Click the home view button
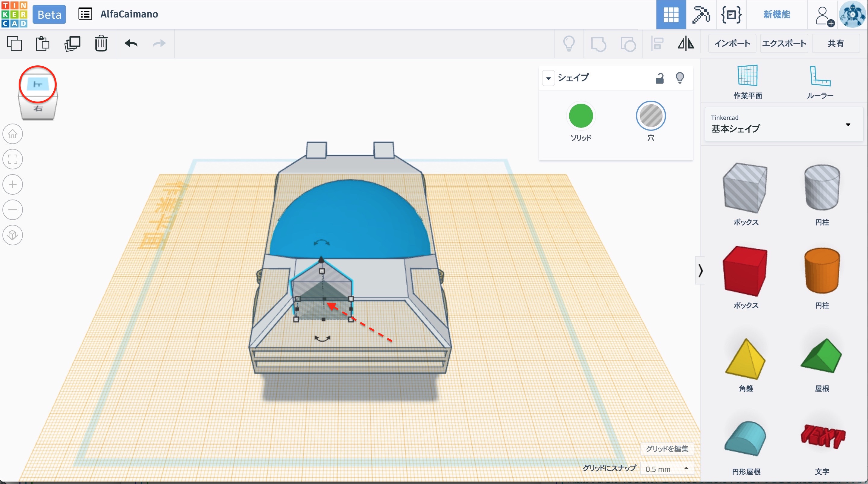 pyautogui.click(x=13, y=134)
